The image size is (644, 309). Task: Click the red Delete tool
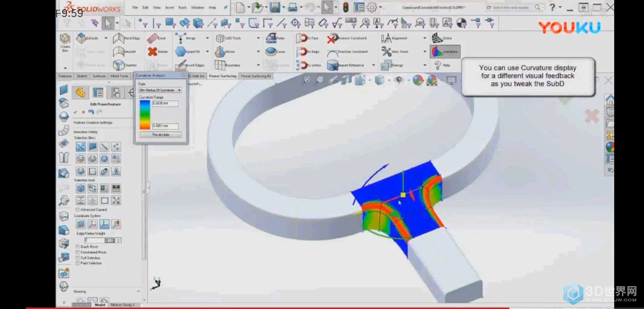[x=158, y=51]
